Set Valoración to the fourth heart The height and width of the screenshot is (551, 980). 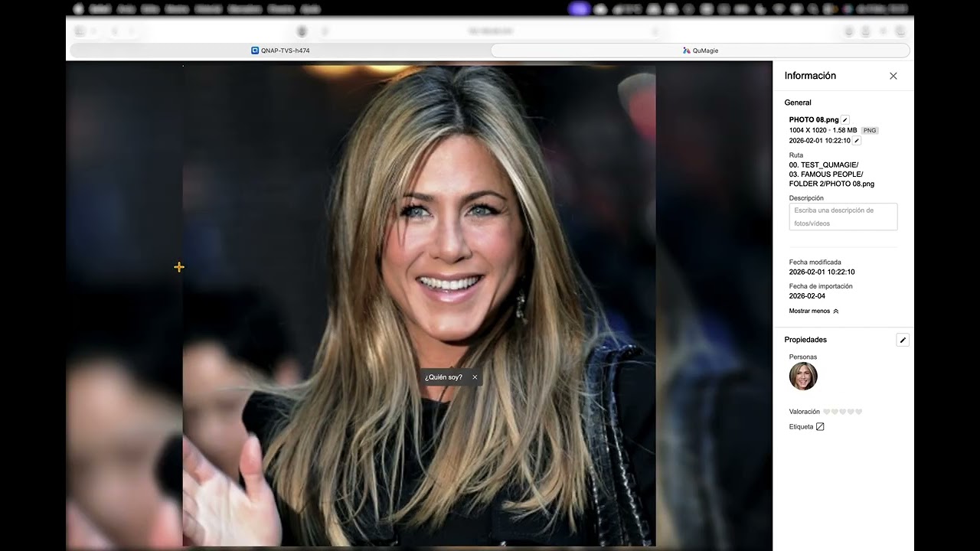851,412
